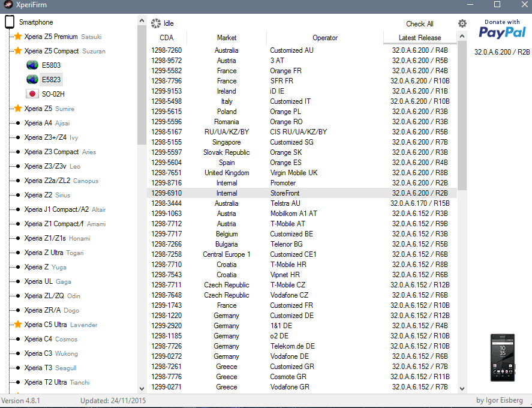
Task: Expand the Xperia Z3+/Z4 Ivy node
Action: click(x=18, y=137)
